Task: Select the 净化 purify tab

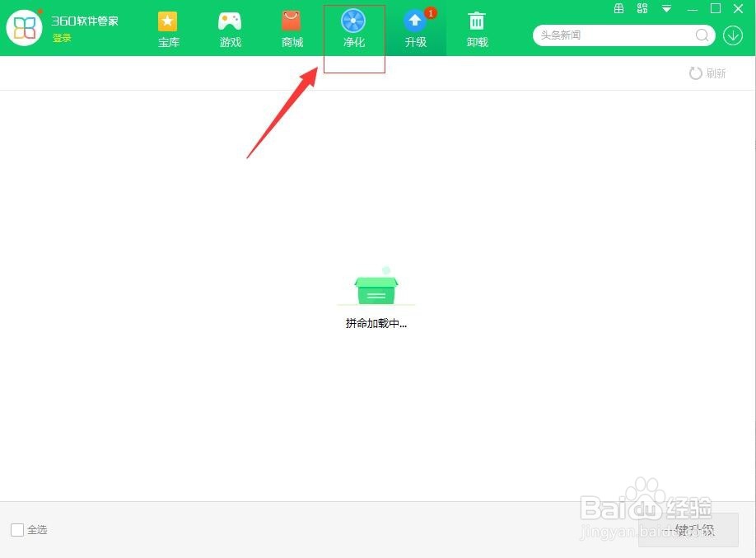Action: (353, 30)
